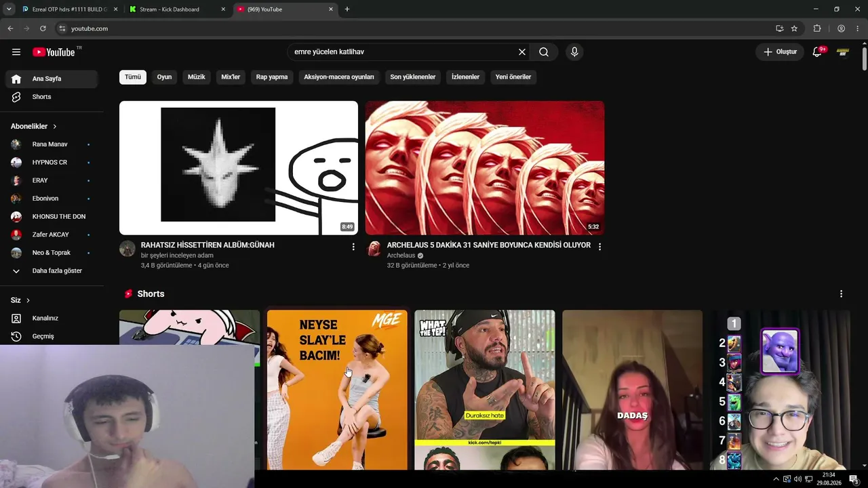This screenshot has width=868, height=488.
Task: Expand the Abonelikler section
Action: pyautogui.click(x=34, y=126)
